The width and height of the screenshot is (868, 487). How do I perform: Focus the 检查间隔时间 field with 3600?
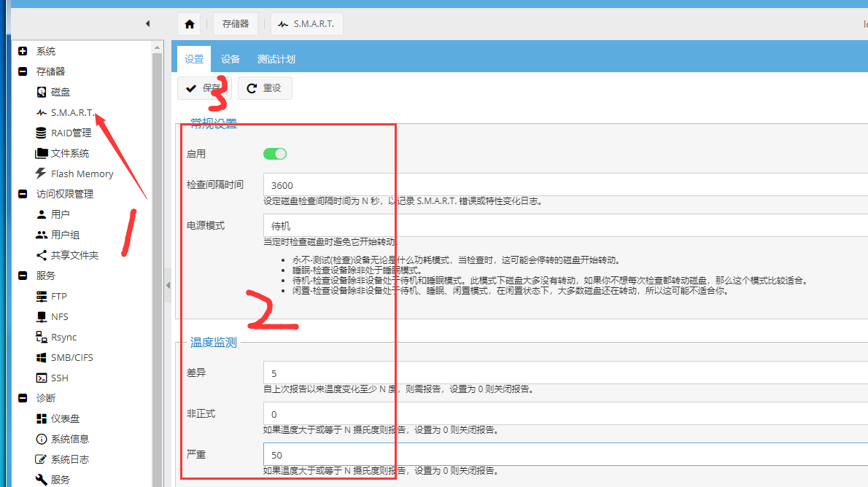pos(566,185)
